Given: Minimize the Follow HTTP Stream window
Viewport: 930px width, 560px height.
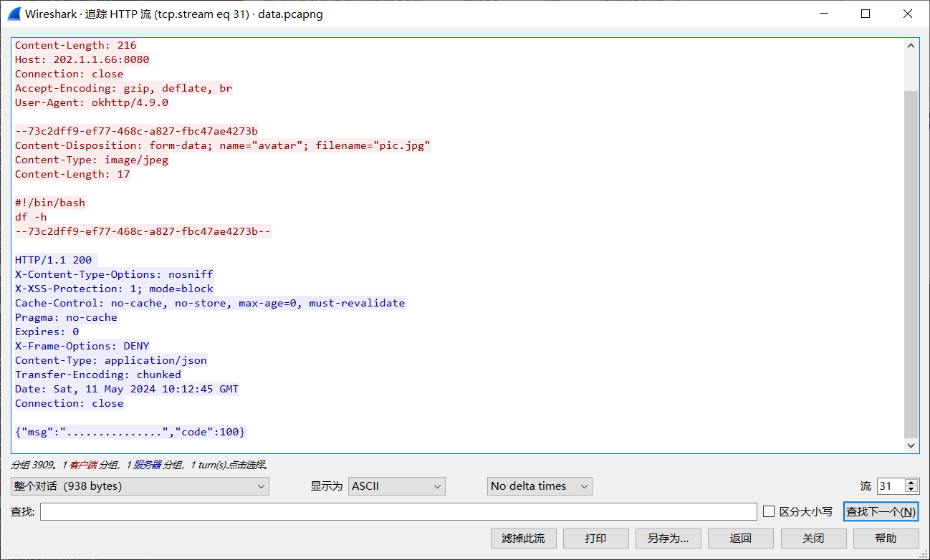Looking at the screenshot, I should [824, 14].
